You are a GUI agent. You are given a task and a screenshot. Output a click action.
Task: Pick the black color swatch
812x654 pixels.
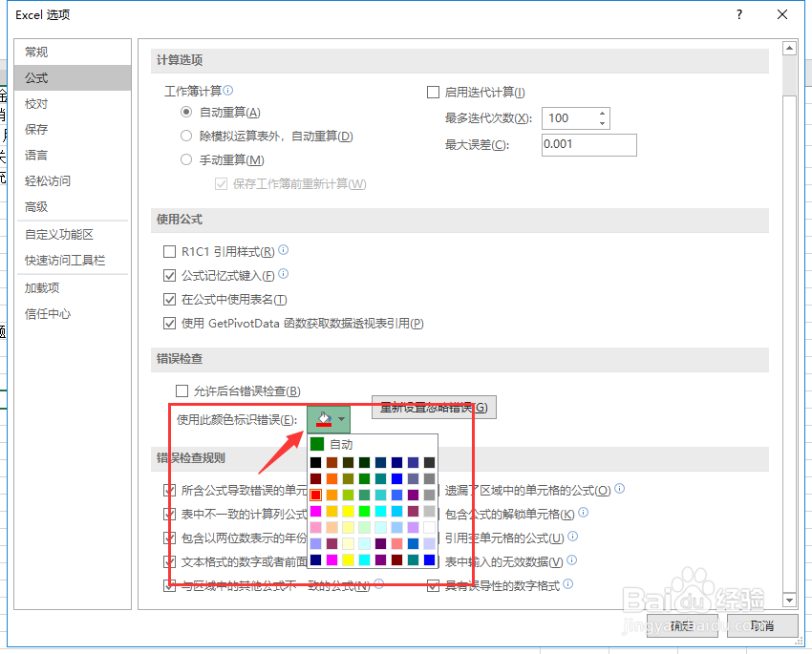point(315,462)
